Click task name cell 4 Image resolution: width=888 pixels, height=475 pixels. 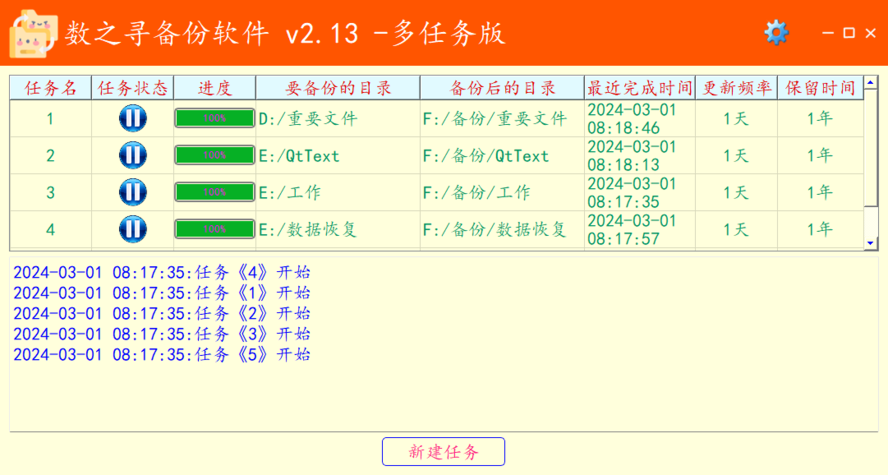(x=50, y=229)
